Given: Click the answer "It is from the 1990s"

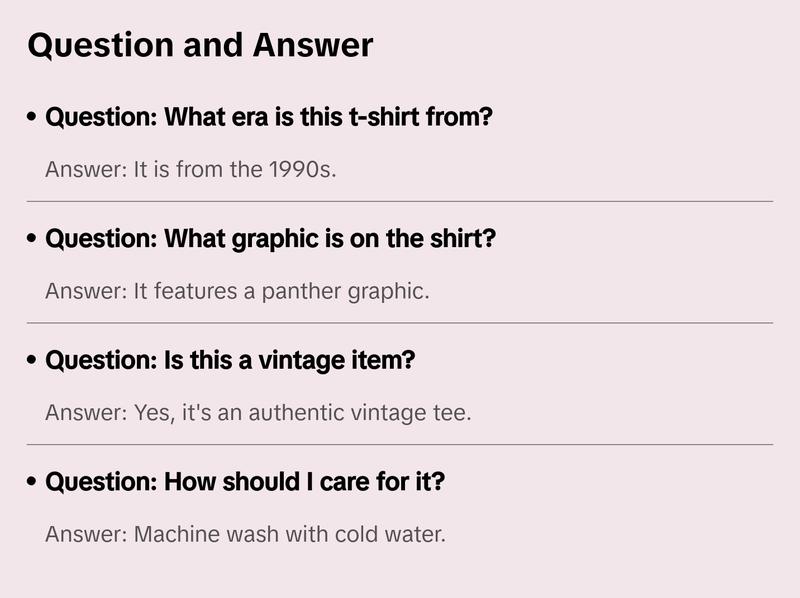Looking at the screenshot, I should coord(191,170).
